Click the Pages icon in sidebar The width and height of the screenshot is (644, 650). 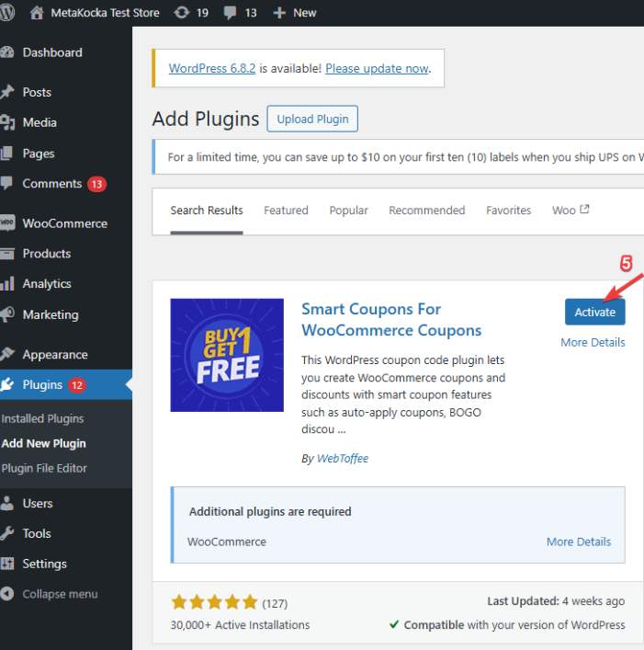click(7, 154)
